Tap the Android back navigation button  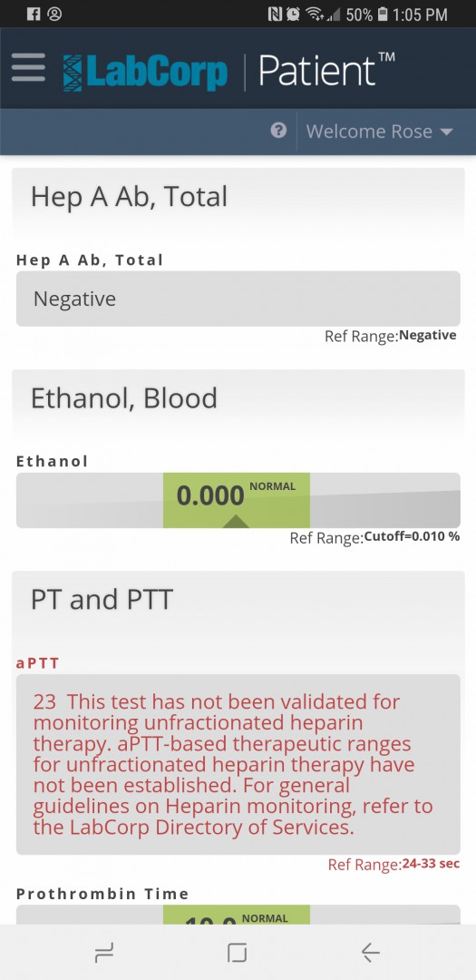click(371, 953)
